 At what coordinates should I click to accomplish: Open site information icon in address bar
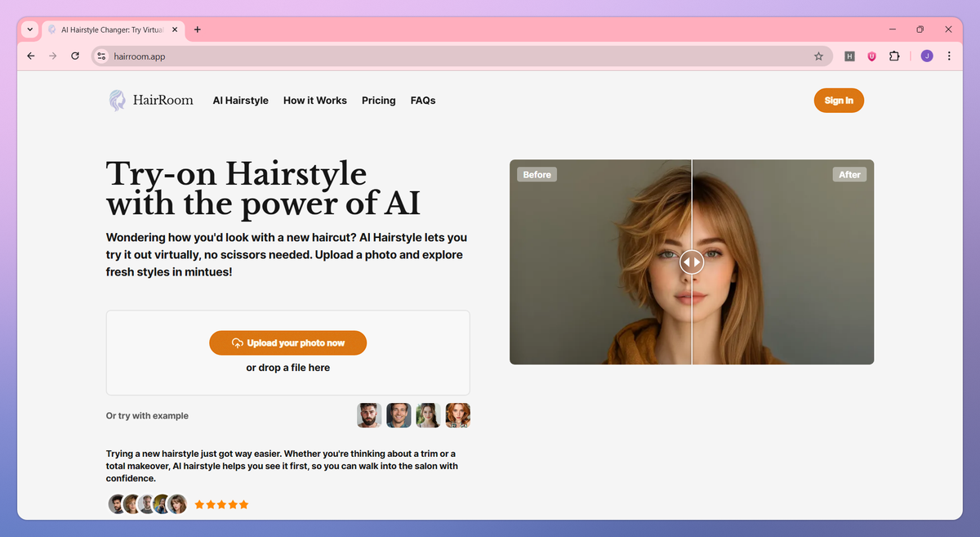[101, 56]
